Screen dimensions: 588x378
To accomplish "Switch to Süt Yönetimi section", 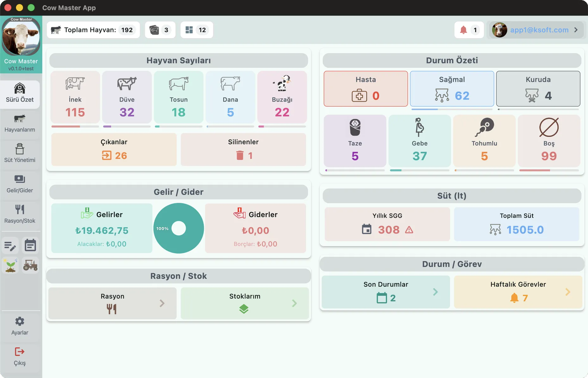I will click(20, 153).
